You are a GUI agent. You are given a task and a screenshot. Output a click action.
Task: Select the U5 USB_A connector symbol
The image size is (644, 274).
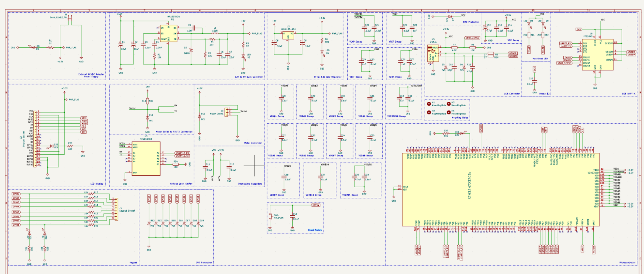(433, 54)
